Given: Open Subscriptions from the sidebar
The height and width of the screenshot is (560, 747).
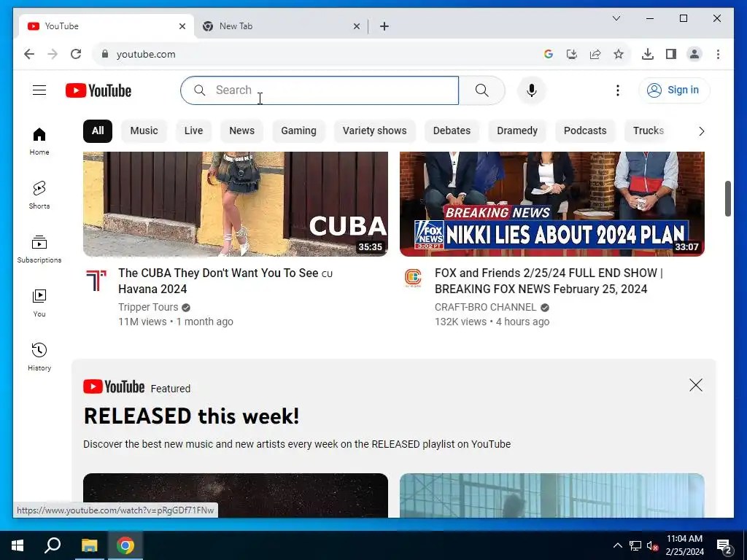Looking at the screenshot, I should coord(39,249).
